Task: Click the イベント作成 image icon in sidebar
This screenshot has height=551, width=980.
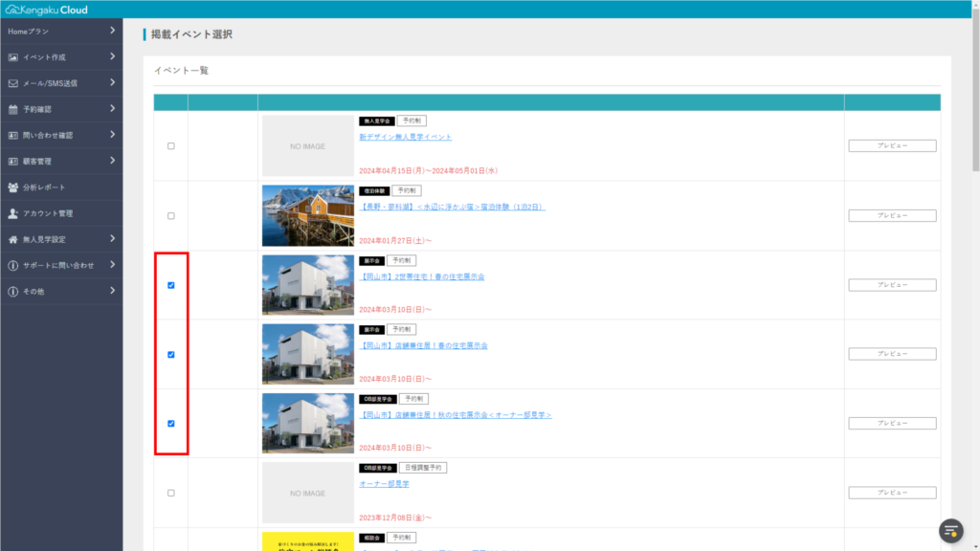Action: pyautogui.click(x=13, y=57)
